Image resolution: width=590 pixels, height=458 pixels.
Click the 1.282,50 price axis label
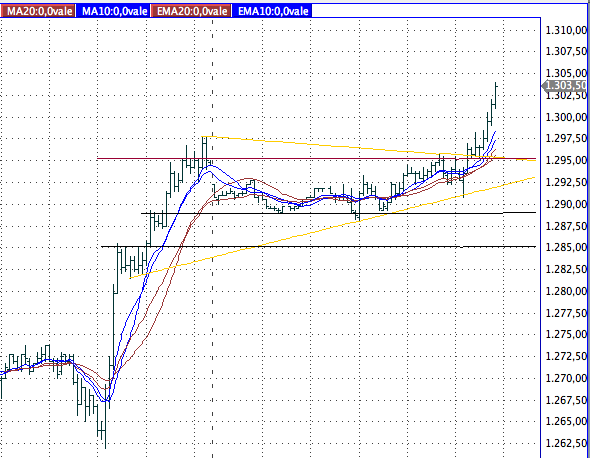tap(566, 269)
